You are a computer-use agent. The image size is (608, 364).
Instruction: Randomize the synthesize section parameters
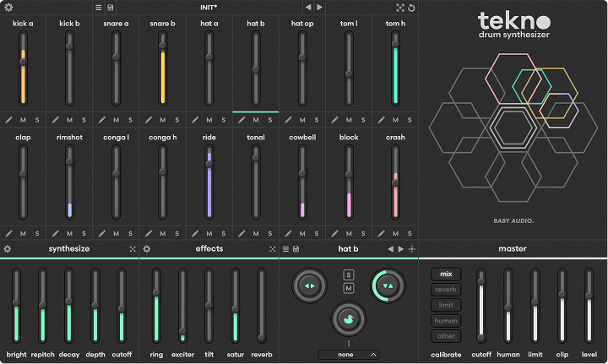click(133, 249)
